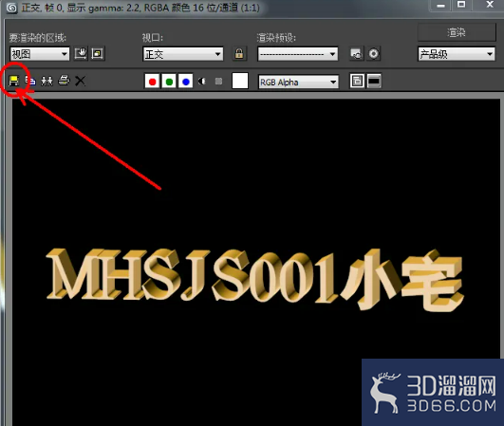The height and width of the screenshot is (426, 504).
Task: Open the render preset dropdown
Action: (x=298, y=54)
